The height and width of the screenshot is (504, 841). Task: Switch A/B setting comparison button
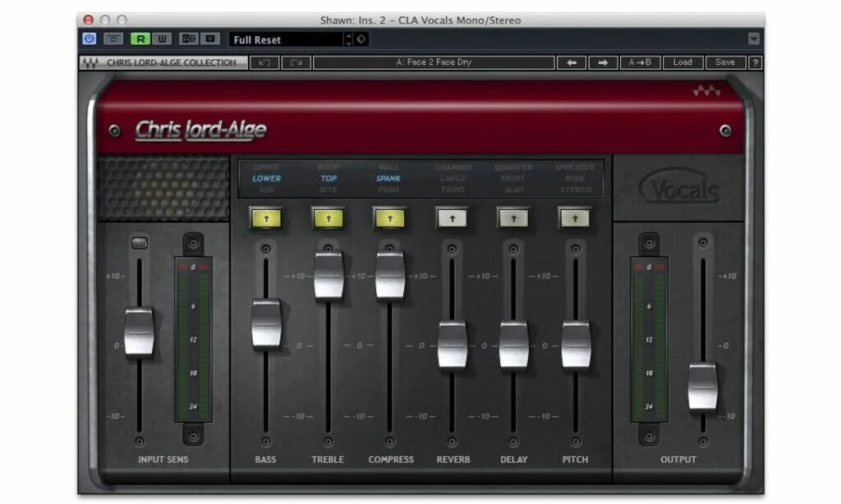[x=188, y=39]
